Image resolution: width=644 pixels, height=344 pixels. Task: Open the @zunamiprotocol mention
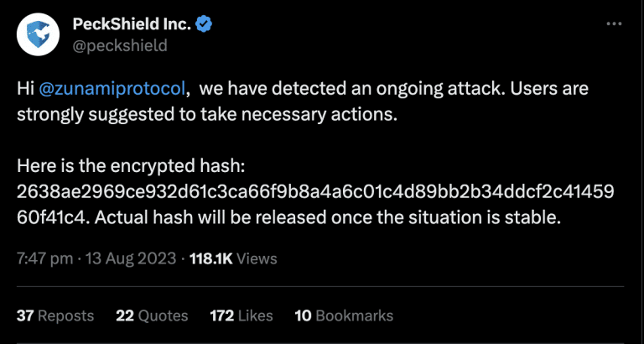[114, 90]
